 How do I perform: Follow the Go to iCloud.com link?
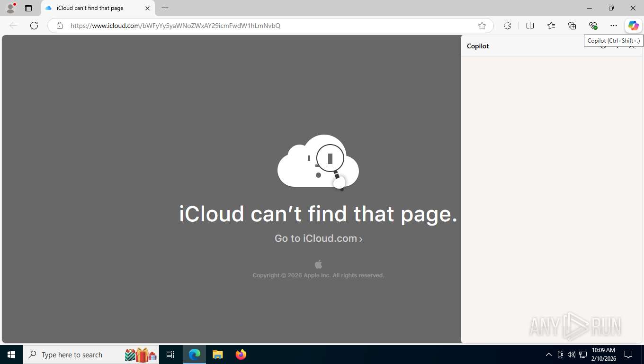click(318, 238)
